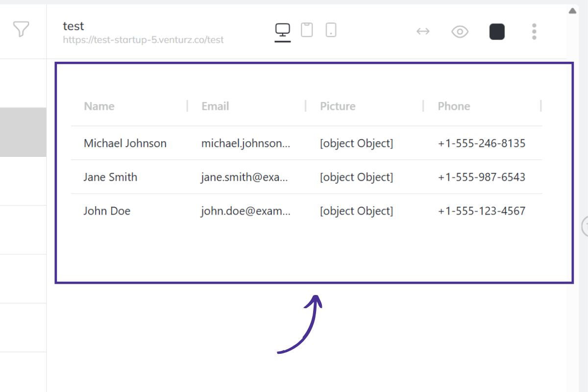Open the three-dot more options menu
The width and height of the screenshot is (588, 392).
[534, 32]
